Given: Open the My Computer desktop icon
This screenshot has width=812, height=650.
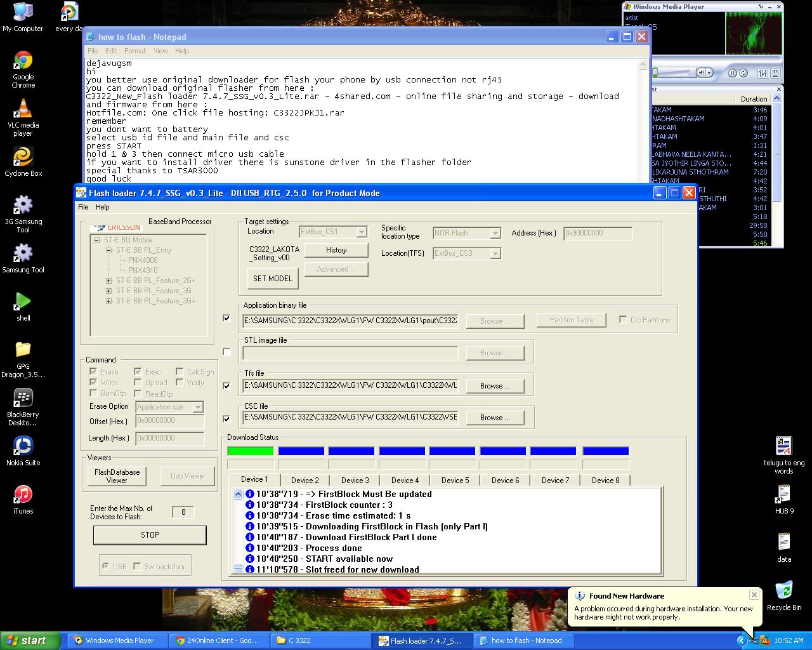Looking at the screenshot, I should 23,17.
